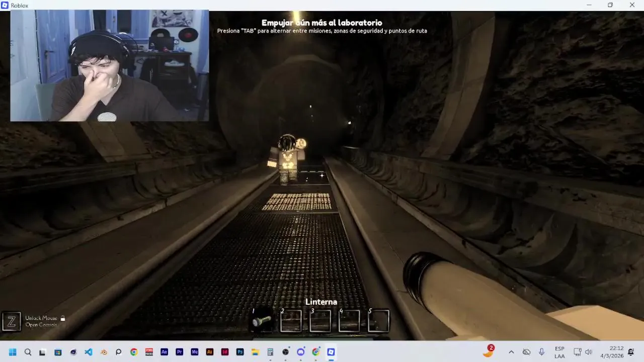Click the microphone tray icon

point(541,352)
